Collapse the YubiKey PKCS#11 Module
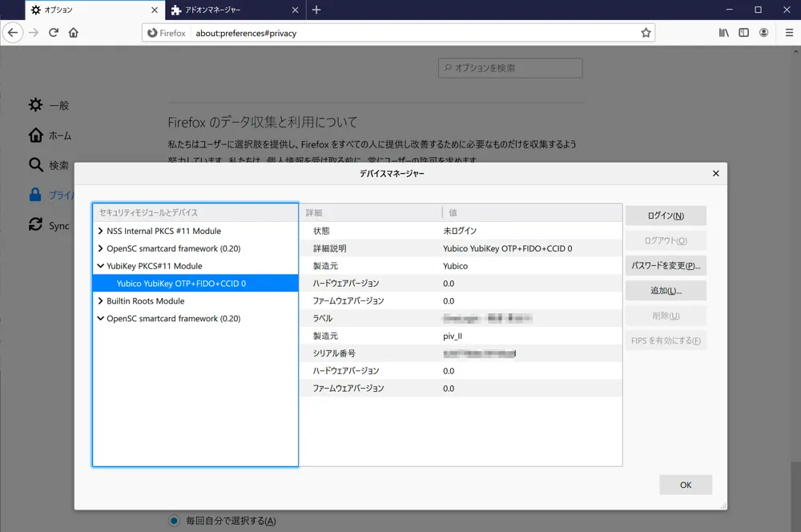The image size is (801, 532). [x=102, y=265]
